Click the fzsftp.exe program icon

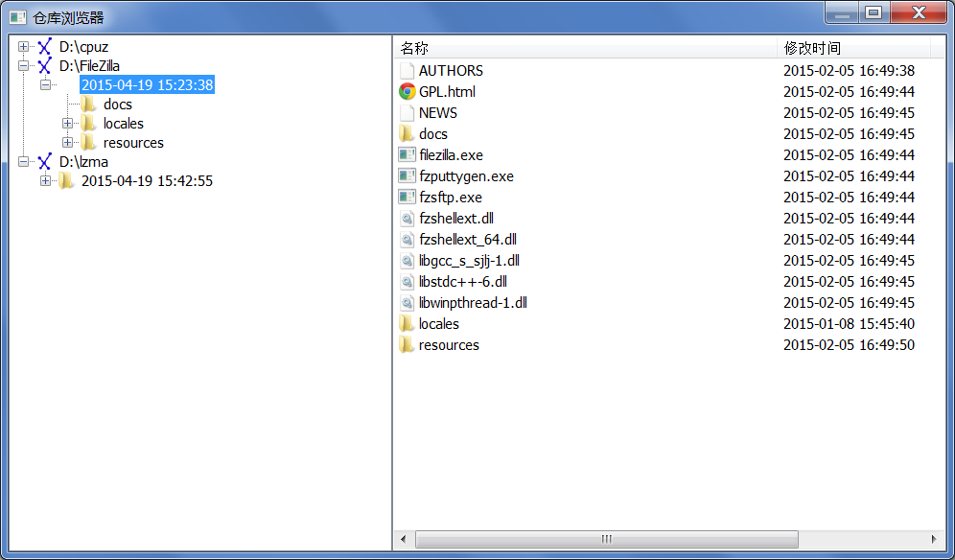coord(407,197)
